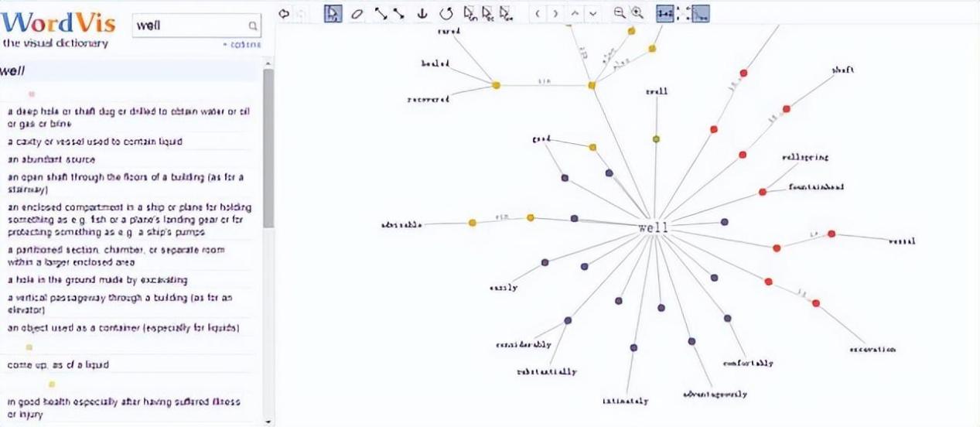The image size is (980, 427).
Task: Select definition 'a deep hole or shaft'
Action: click(128, 118)
